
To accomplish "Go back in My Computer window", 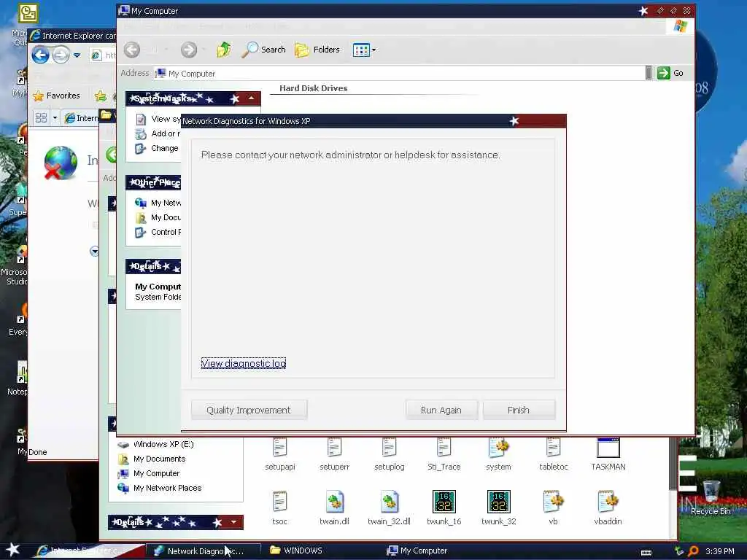I will 133,50.
